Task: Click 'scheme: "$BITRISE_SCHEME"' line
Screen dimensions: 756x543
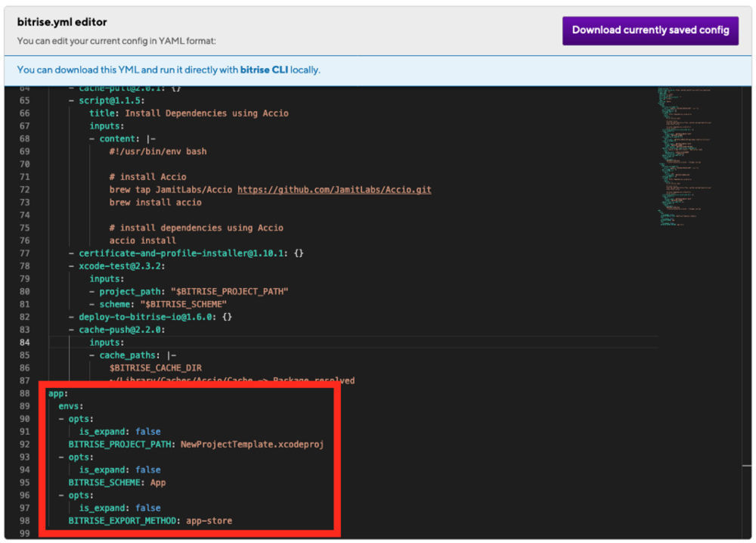Action: (163, 304)
